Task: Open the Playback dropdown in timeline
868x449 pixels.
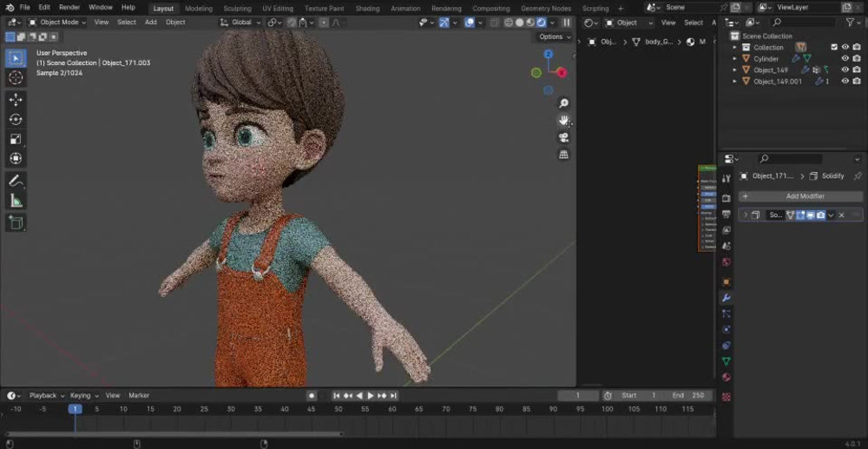Action: pyautogui.click(x=47, y=395)
